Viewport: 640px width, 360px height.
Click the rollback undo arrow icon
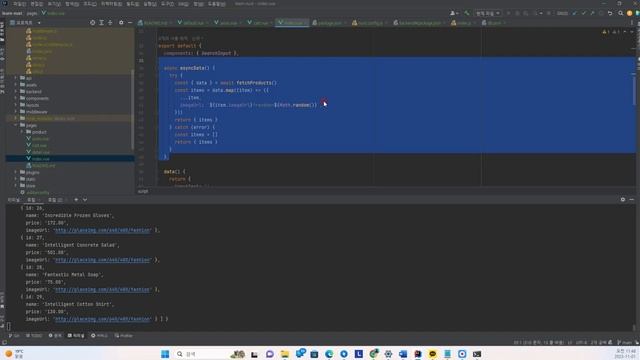pos(610,13)
